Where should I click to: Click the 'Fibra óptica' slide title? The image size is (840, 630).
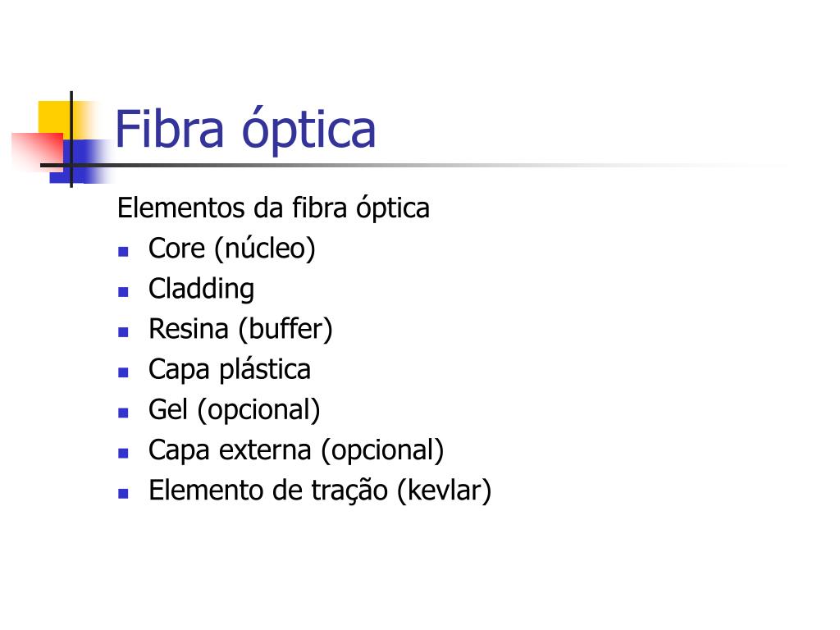tap(245, 130)
